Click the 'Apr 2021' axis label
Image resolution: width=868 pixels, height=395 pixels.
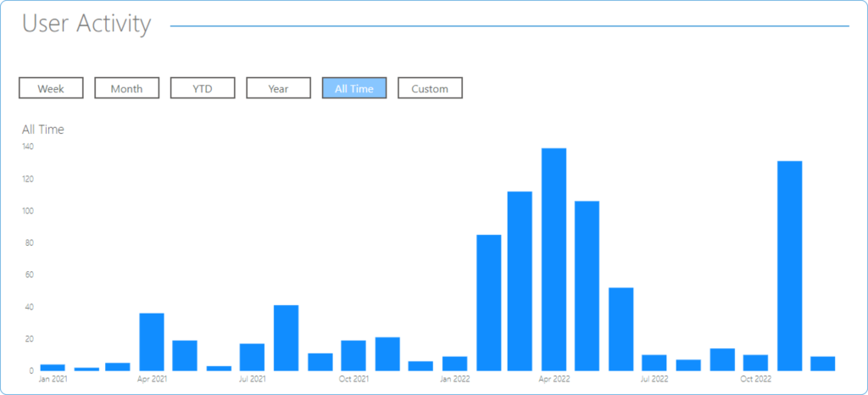tap(153, 380)
